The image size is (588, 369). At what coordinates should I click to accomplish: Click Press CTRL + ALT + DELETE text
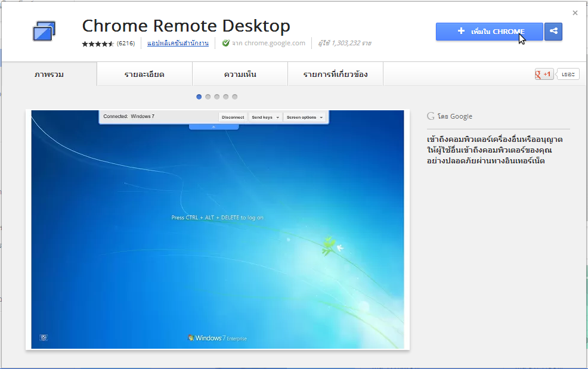tap(218, 218)
